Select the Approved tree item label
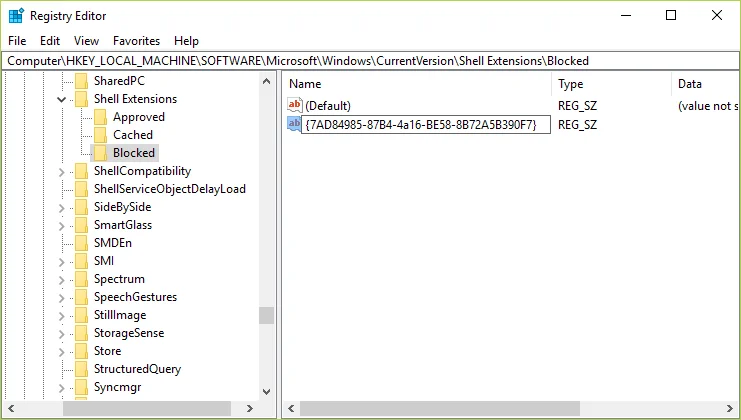This screenshot has width=741, height=420. coord(139,117)
